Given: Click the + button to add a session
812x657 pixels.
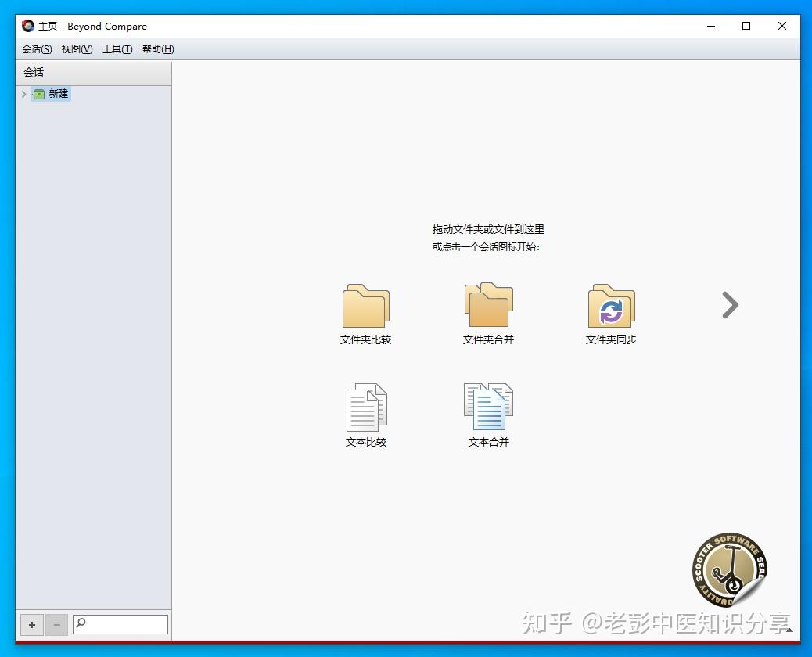Looking at the screenshot, I should pos(31,624).
